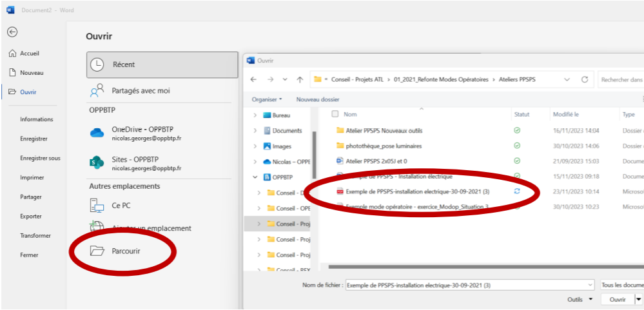Open the file type filter dropdown
Screen dimensions: 644x310
(x=621, y=284)
